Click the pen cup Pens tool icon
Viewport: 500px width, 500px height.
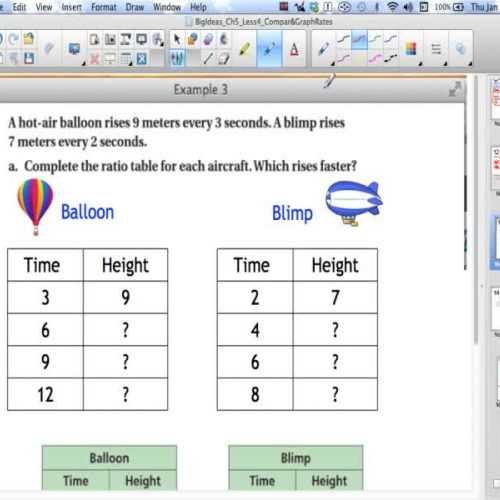(x=177, y=59)
